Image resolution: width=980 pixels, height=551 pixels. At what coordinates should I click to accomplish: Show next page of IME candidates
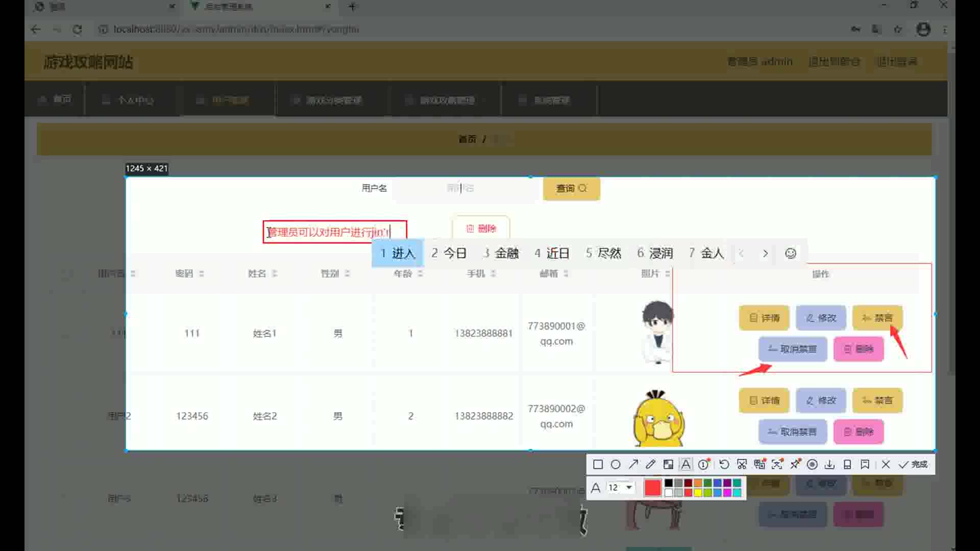click(x=765, y=254)
